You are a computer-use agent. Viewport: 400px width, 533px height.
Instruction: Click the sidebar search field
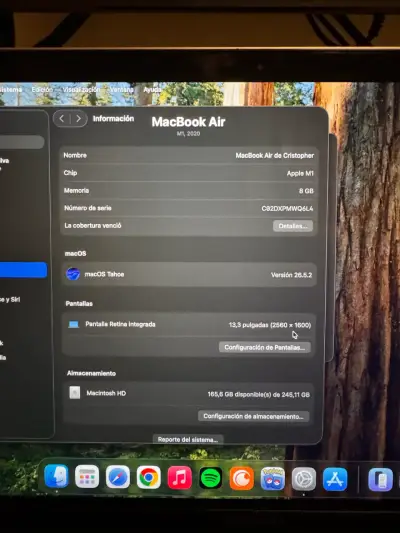(22, 142)
